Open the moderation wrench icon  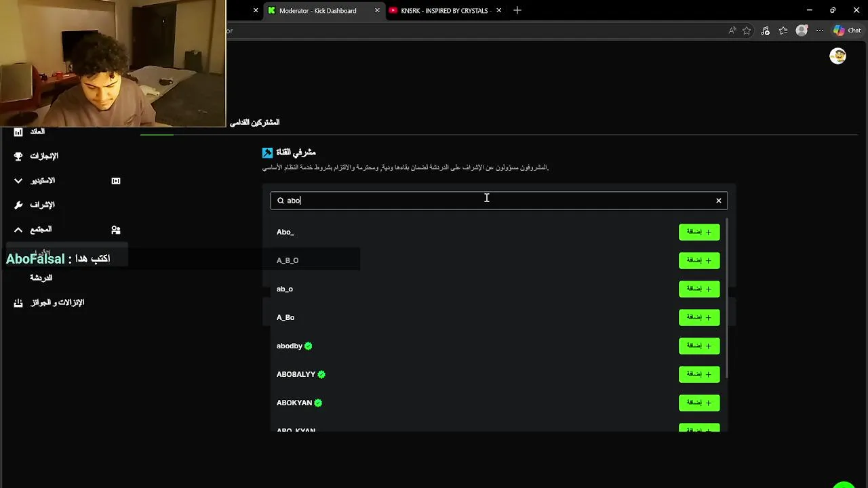coord(18,205)
